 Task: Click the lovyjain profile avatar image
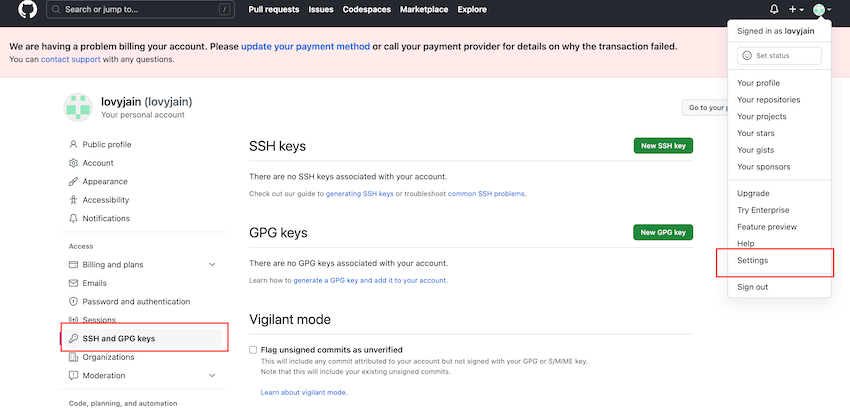78,107
